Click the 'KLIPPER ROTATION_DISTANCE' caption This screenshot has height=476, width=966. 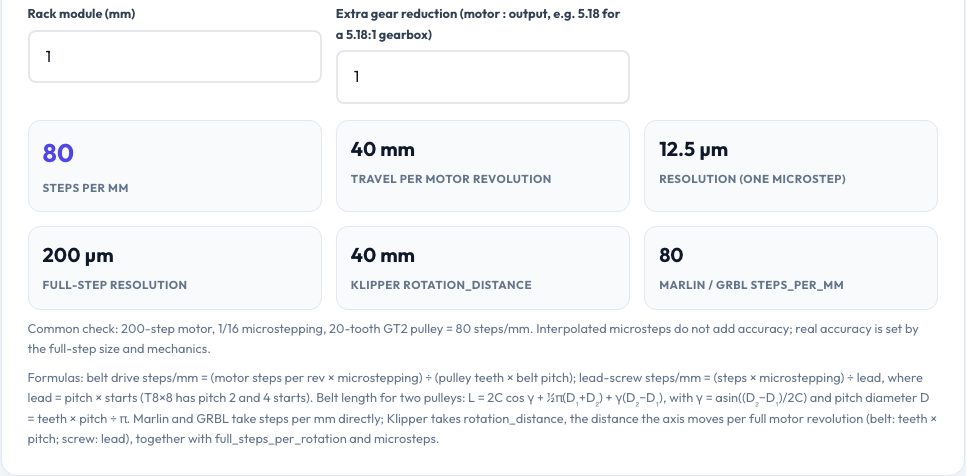[441, 285]
